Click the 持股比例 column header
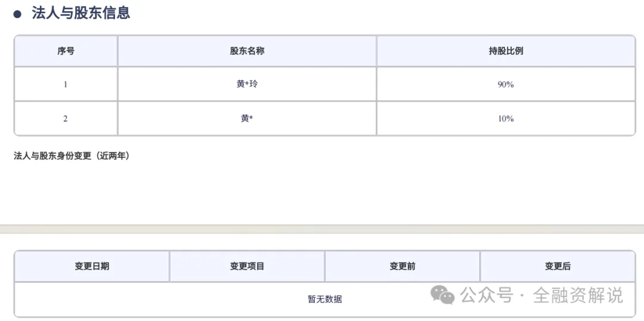Image resolution: width=644 pixels, height=321 pixels. (x=506, y=51)
